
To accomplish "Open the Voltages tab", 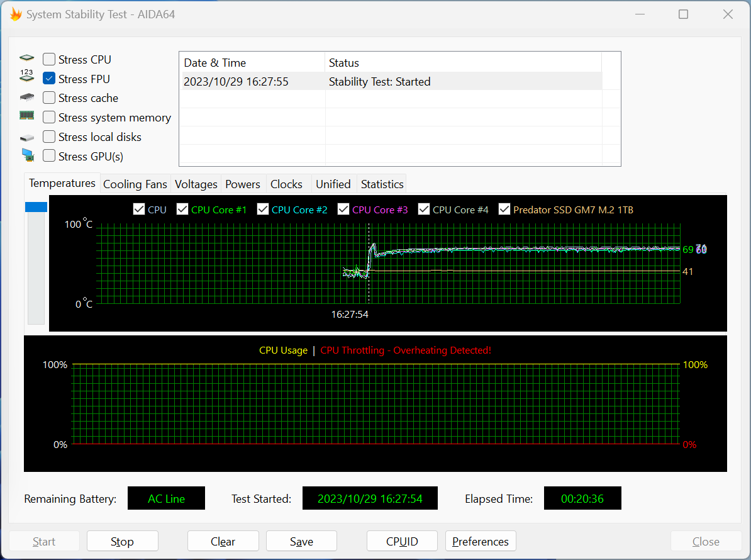I will (196, 184).
